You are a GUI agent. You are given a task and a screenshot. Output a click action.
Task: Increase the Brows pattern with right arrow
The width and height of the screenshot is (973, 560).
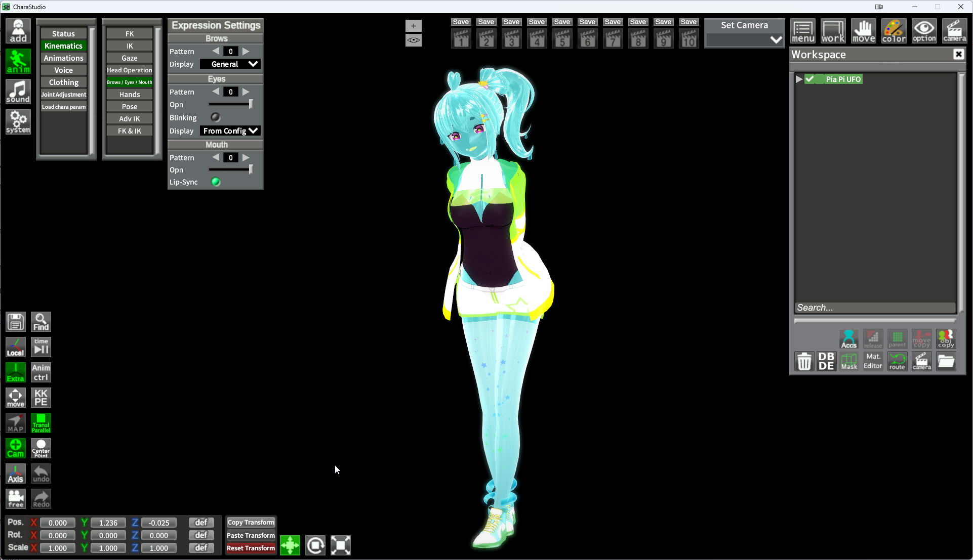pos(246,51)
